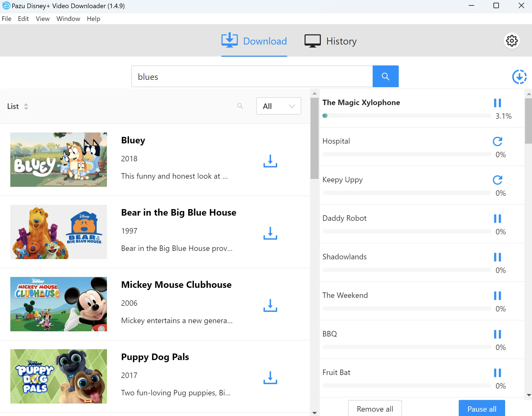Click the Bear in the Big Blue House thumbnail
The image size is (532, 416).
click(x=59, y=232)
